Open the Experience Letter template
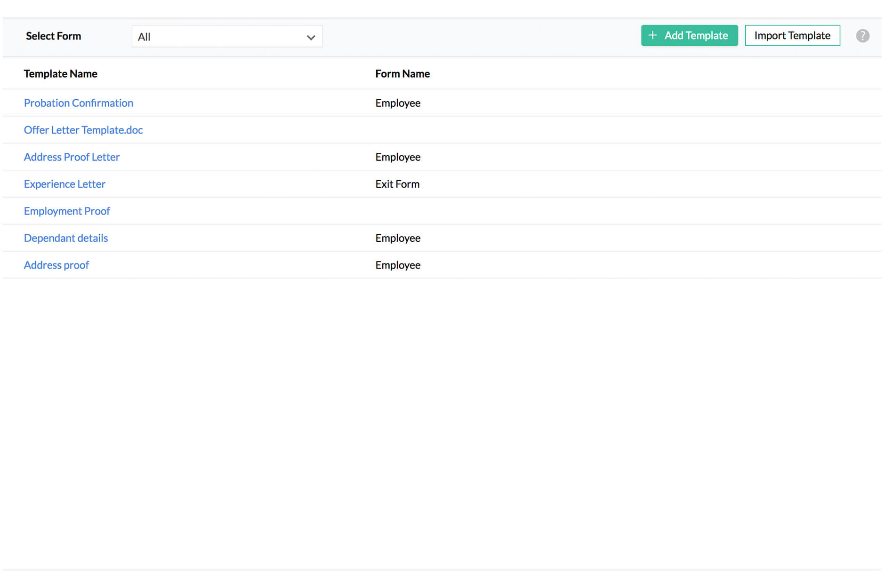The image size is (885, 588). (x=64, y=184)
